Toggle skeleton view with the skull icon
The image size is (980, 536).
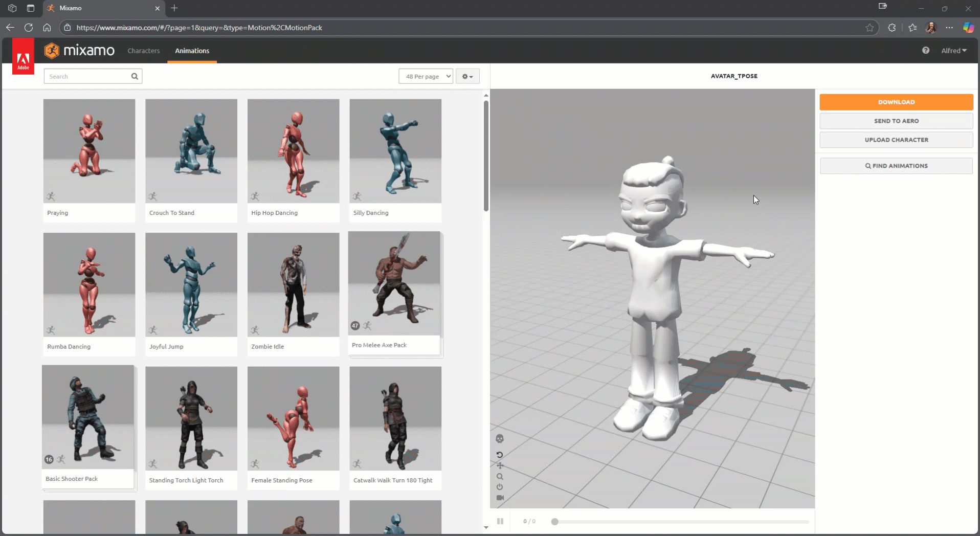(500, 439)
